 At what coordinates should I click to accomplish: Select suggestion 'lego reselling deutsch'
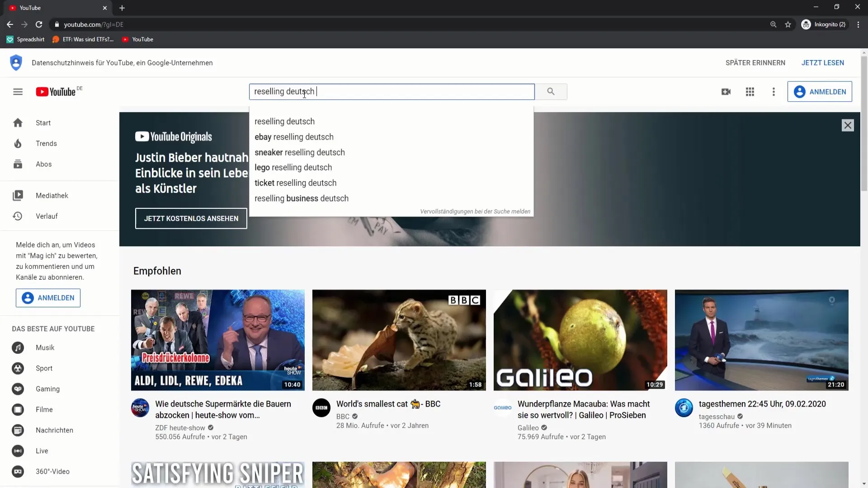tap(392, 168)
